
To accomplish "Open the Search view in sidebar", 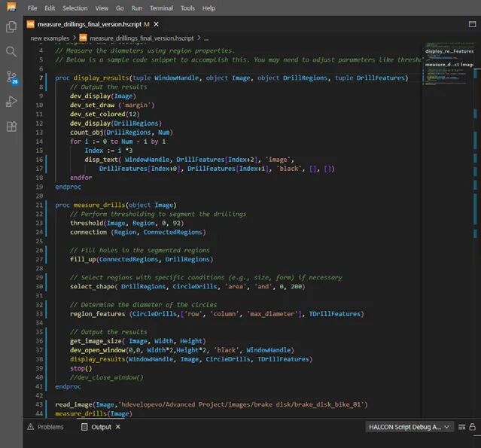I will click(x=11, y=52).
